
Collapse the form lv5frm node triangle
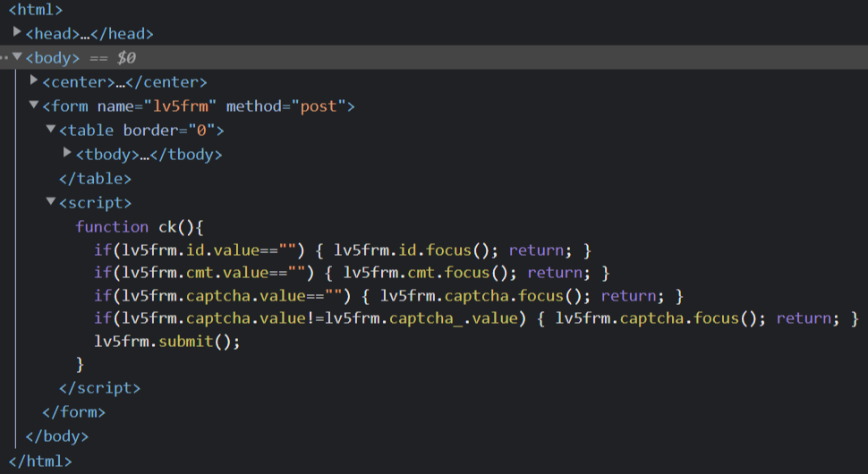(34, 104)
